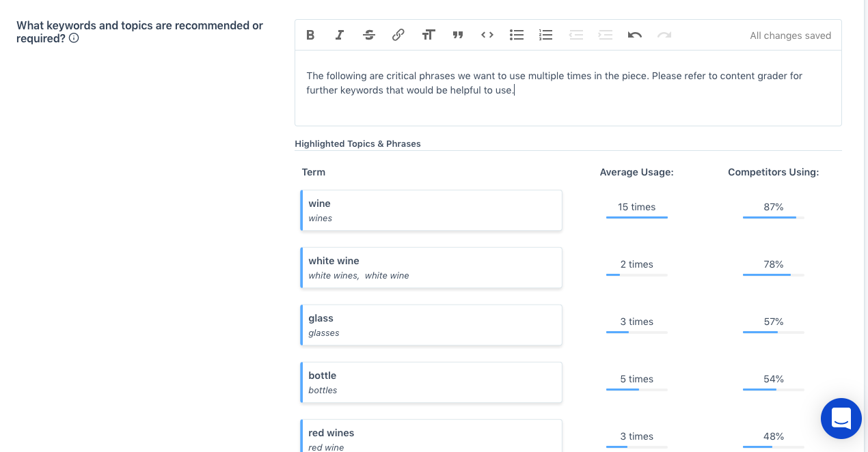Open the Intercom chat bubble
This screenshot has width=868, height=452.
[841, 419]
